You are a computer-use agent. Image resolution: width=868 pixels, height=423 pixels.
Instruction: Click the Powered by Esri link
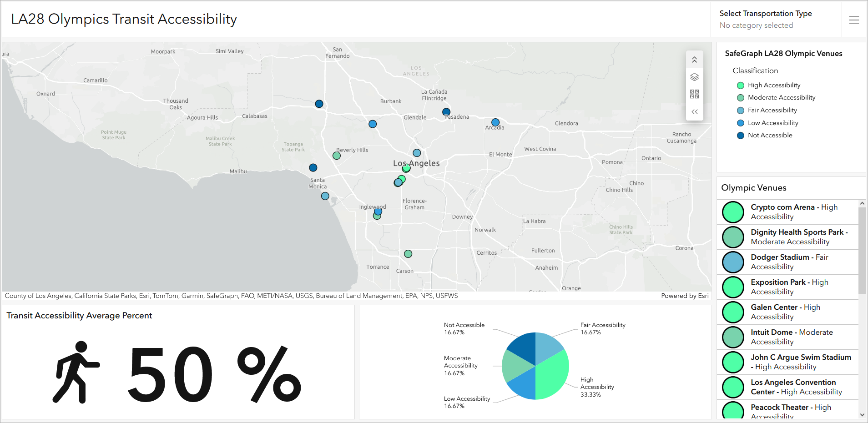685,296
